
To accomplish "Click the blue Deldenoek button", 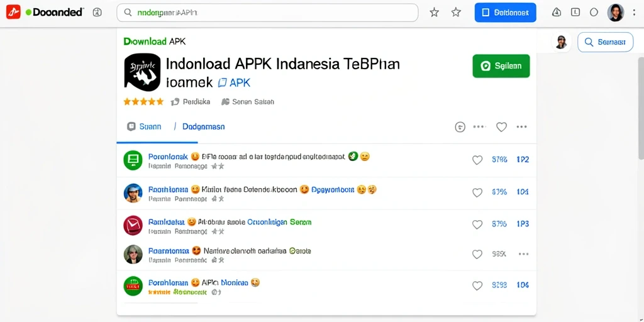I will pos(505,13).
